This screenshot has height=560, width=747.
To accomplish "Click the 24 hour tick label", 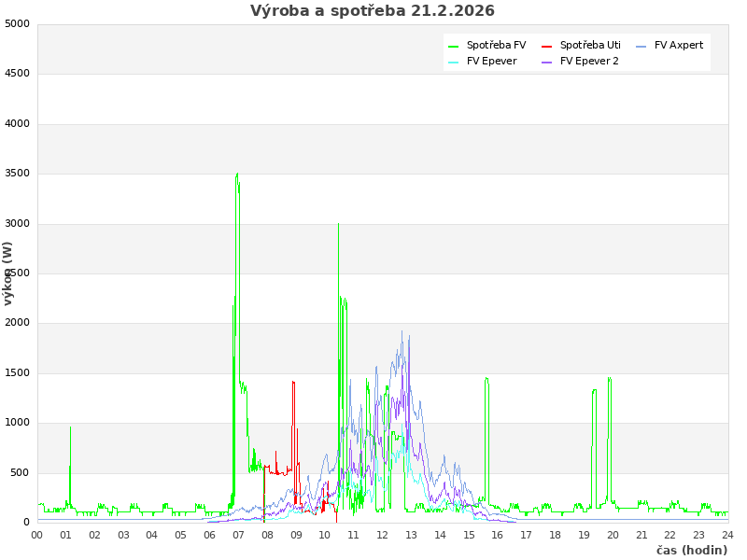I will tap(727, 535).
